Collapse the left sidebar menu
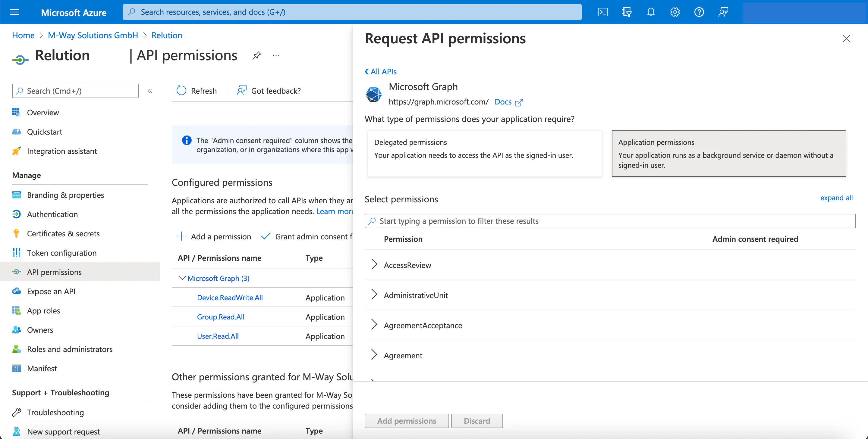The image size is (868, 439). tap(150, 91)
